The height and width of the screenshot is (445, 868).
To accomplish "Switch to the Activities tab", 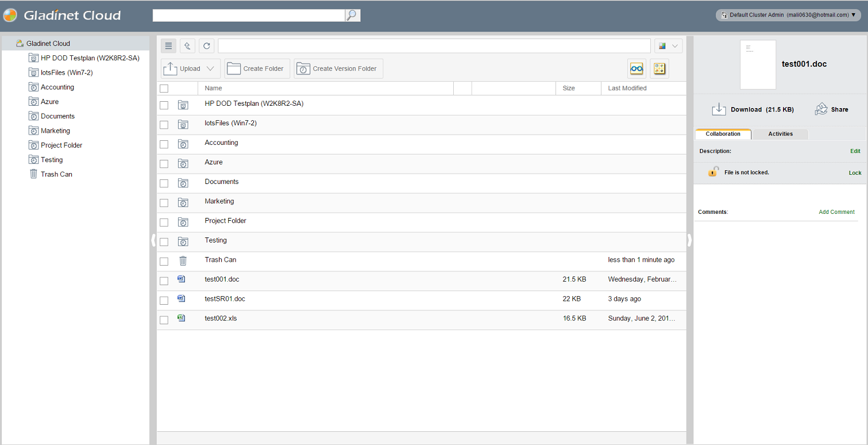I will click(x=780, y=134).
